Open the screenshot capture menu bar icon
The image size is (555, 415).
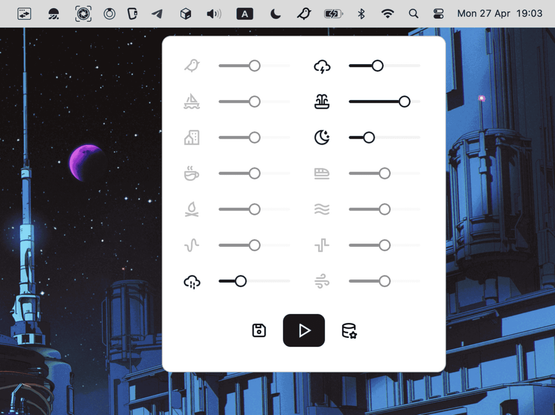(83, 14)
